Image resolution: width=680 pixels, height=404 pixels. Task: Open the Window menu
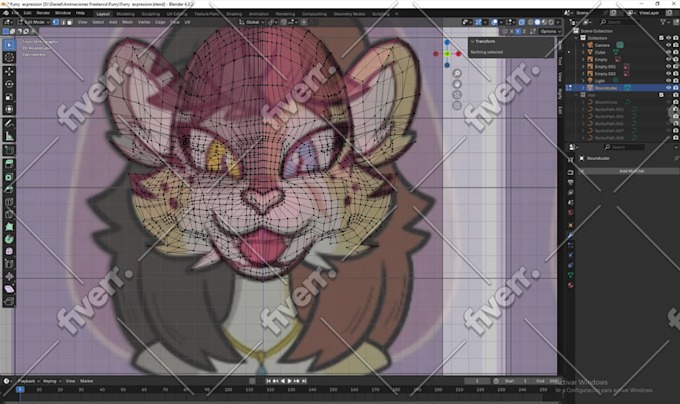coord(62,13)
